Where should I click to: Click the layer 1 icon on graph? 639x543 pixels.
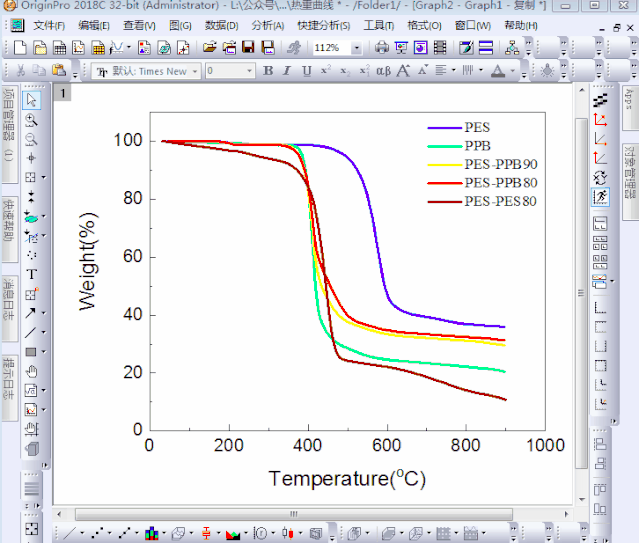coord(62,93)
